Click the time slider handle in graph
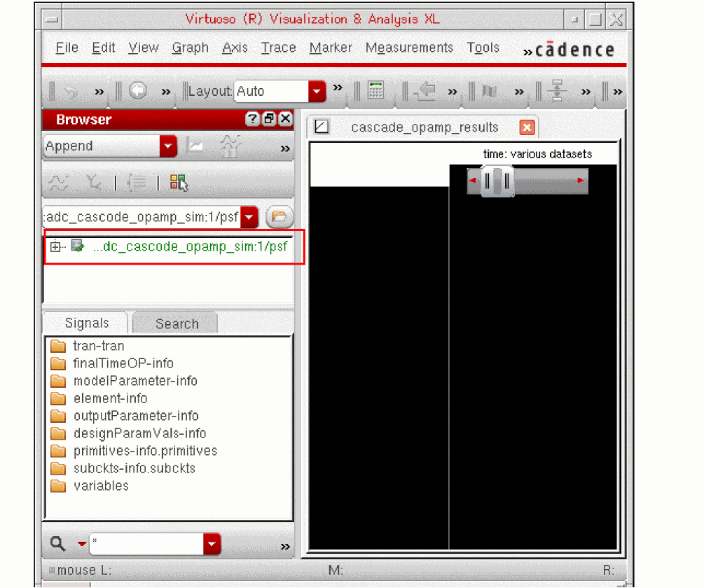The width and height of the screenshot is (704, 588). pos(497,181)
